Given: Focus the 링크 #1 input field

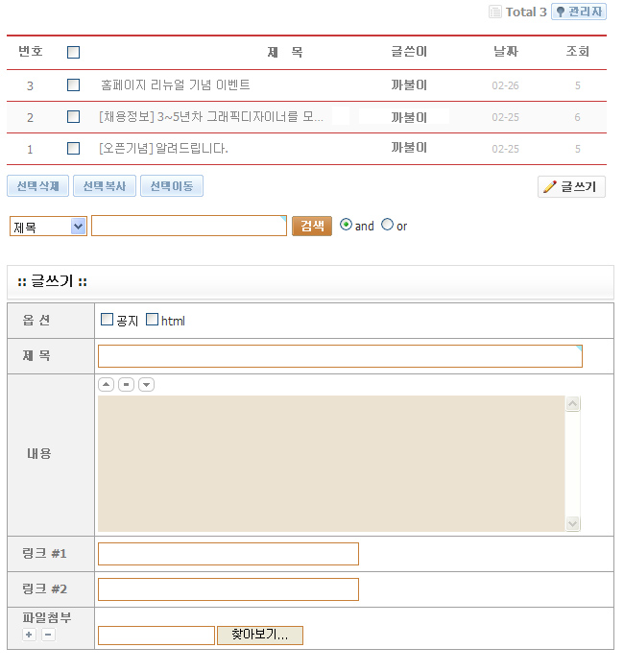Looking at the screenshot, I should [x=228, y=554].
